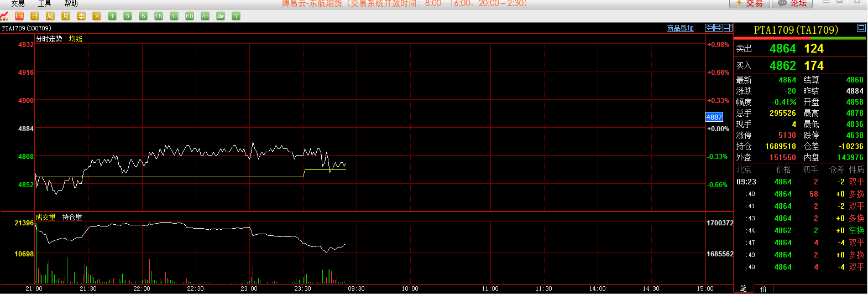Screen dimensions: 868x294
Task: Click the intraday chart icon in toolbar
Action: pyautogui.click(x=4, y=16)
